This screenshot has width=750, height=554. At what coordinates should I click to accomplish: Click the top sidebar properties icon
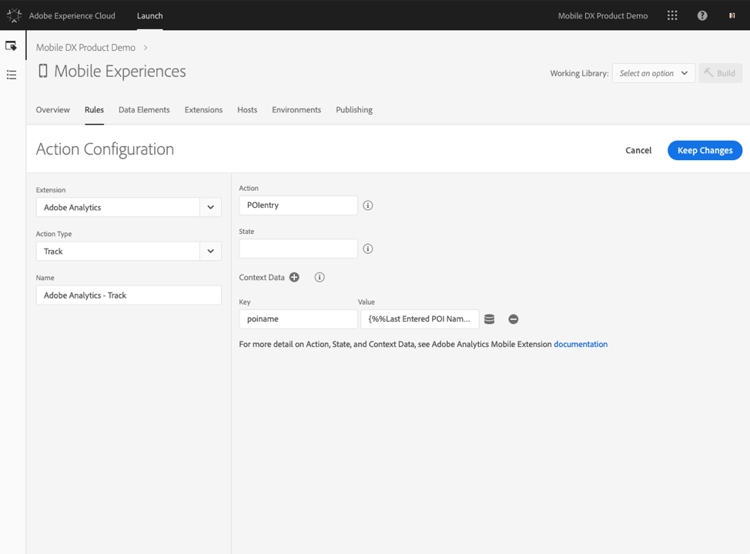[x=11, y=46]
